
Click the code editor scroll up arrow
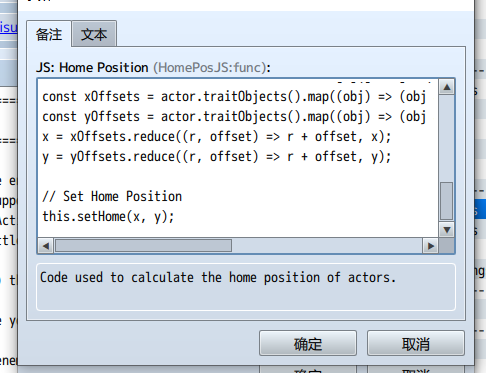(447, 87)
